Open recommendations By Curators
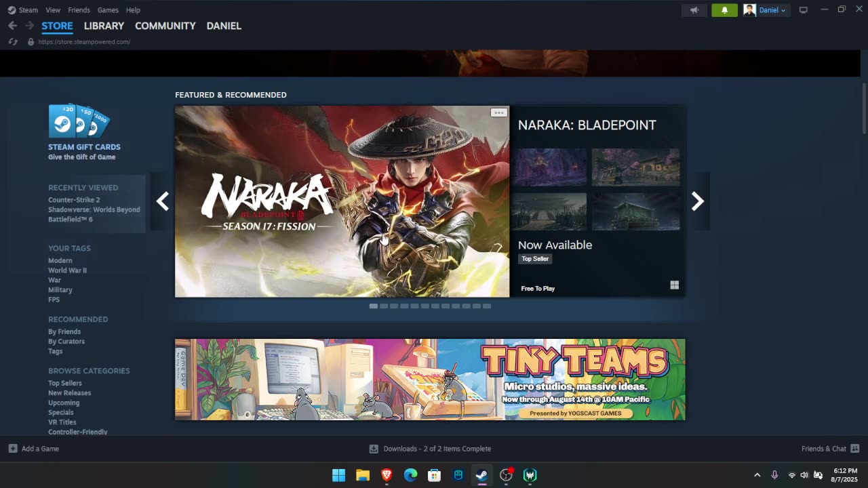Screen dimensions: 868x488 (66, 342)
